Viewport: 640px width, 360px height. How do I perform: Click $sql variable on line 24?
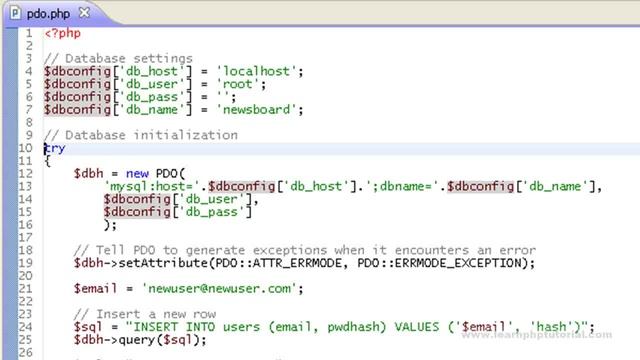[89, 327]
